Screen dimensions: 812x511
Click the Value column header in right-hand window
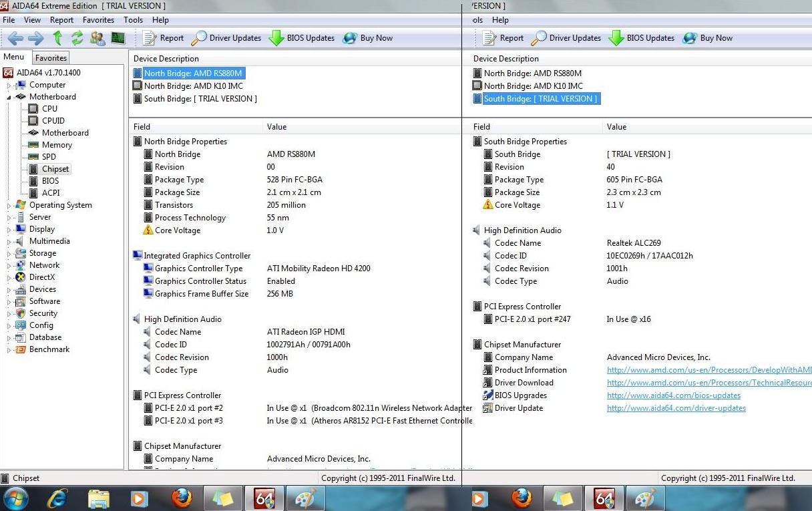coord(706,127)
